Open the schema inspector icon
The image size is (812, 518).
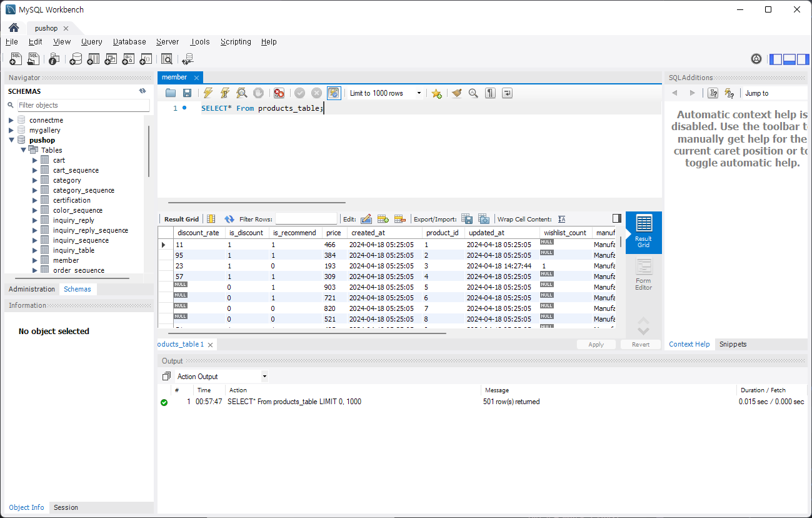(54, 59)
